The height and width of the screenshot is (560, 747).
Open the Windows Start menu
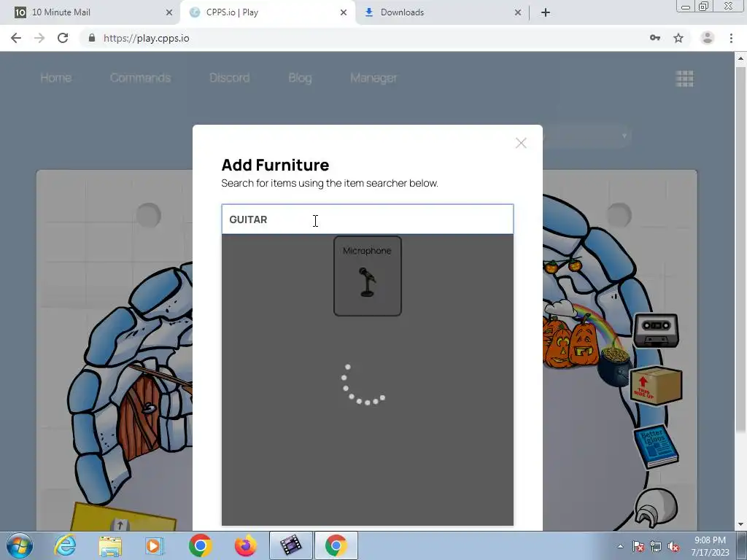[x=20, y=545]
